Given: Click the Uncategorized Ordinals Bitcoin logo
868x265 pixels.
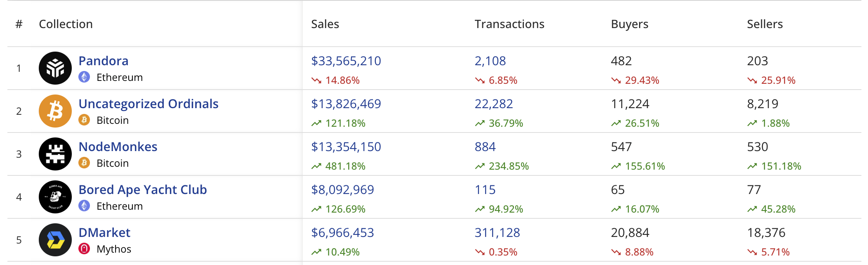Looking at the screenshot, I should (x=55, y=111).
